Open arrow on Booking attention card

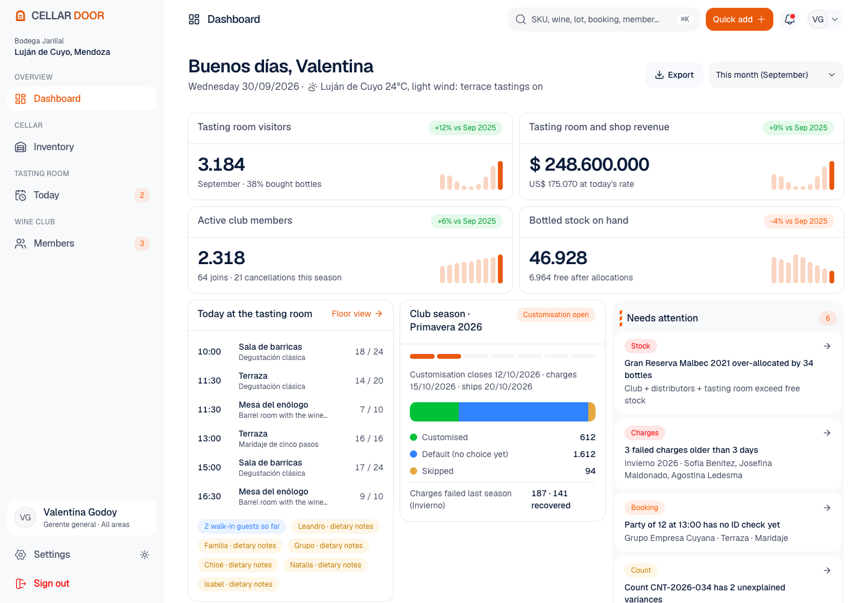point(827,508)
